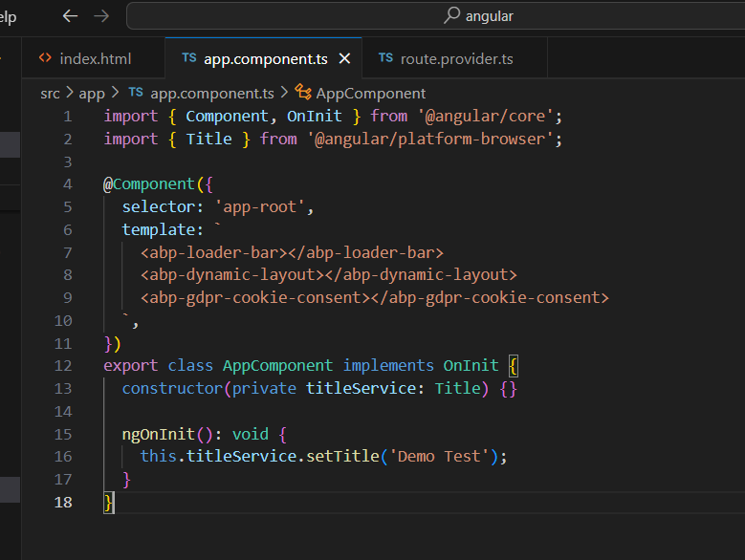Select line 12 by clicking its line number

pos(63,365)
